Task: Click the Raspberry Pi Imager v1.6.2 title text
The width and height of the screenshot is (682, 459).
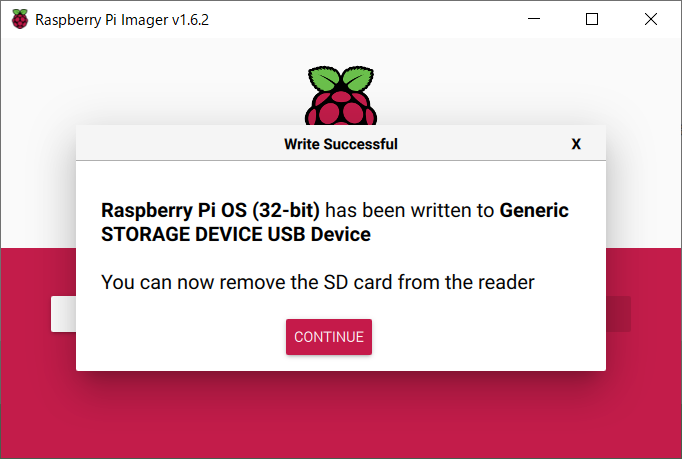Action: pyautogui.click(x=122, y=20)
